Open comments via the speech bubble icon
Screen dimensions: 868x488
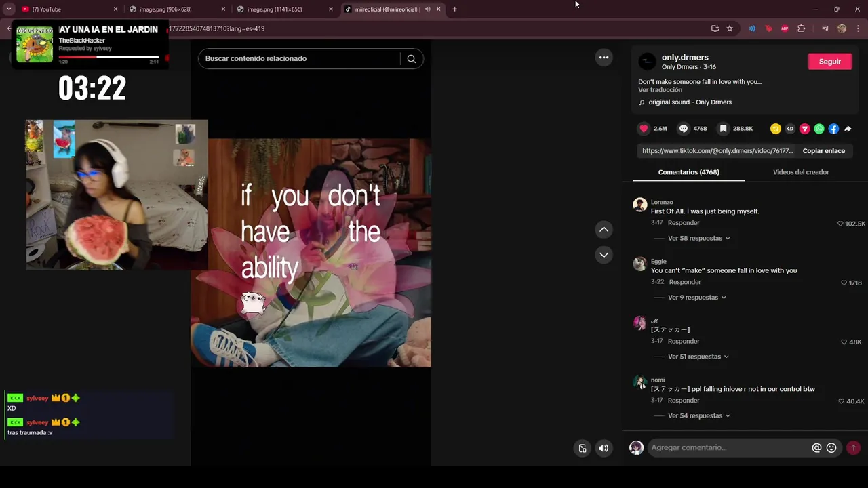point(684,129)
